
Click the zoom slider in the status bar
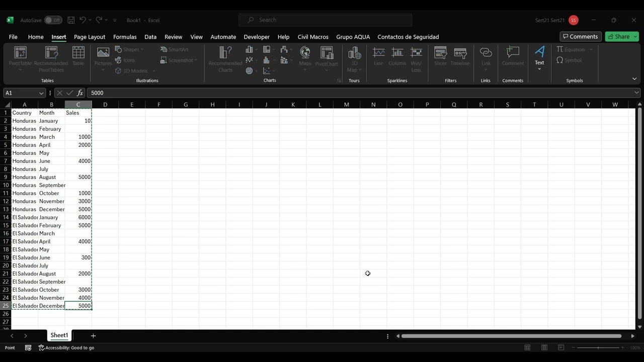[x=598, y=347]
